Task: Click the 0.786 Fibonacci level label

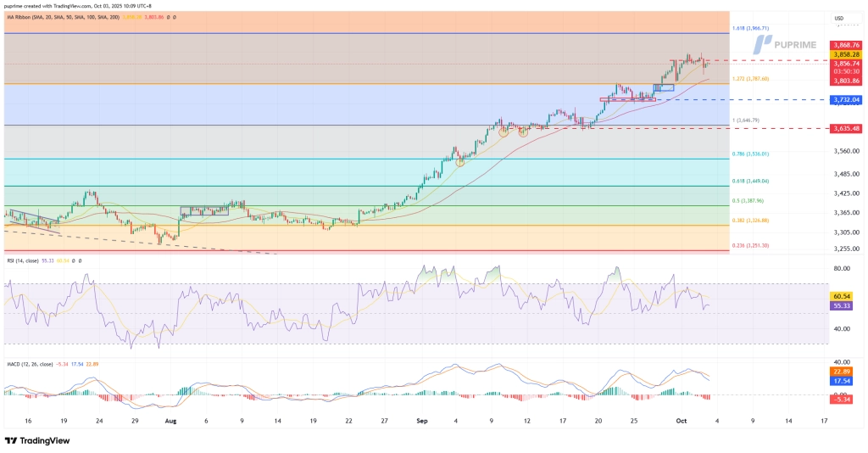Action: (750, 154)
